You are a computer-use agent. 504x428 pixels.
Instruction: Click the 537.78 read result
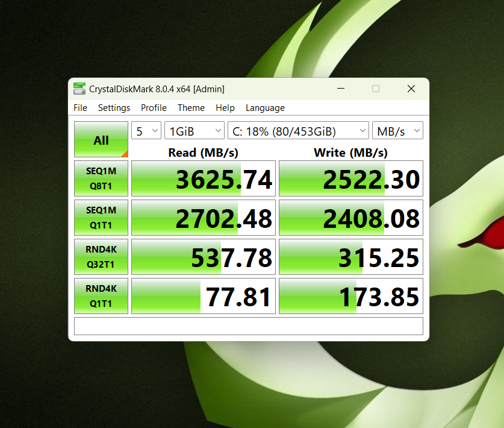[x=204, y=257]
